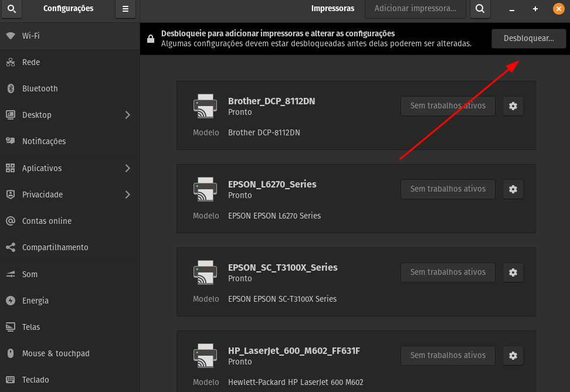Click the Contas online at-sign icon
The height and width of the screenshot is (392, 570).
pos(11,221)
